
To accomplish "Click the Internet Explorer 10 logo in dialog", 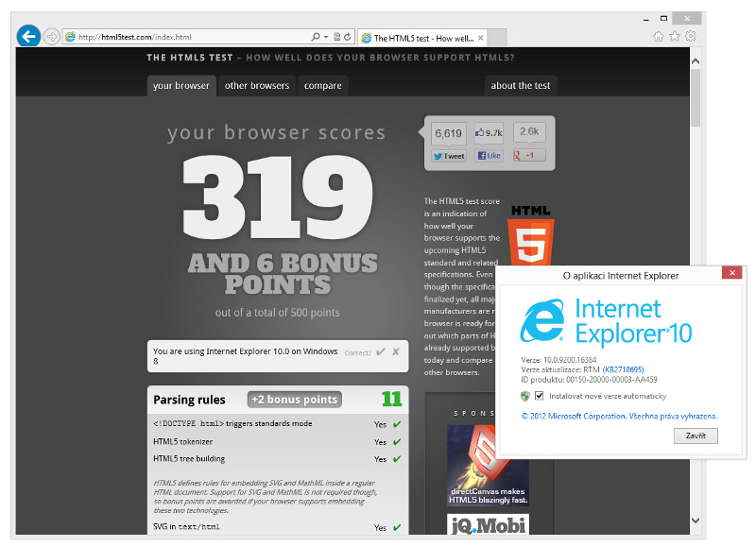I will click(606, 322).
